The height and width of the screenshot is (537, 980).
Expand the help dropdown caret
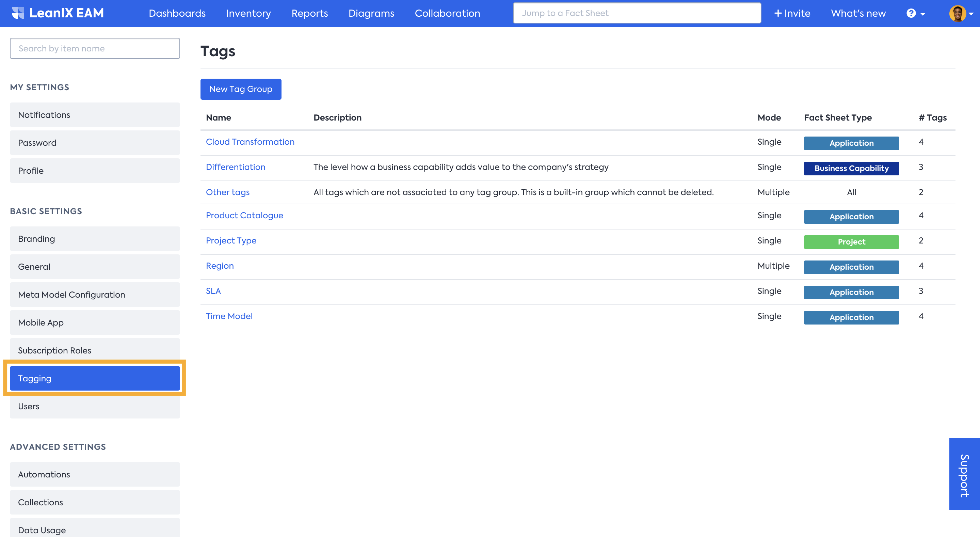[x=922, y=14]
